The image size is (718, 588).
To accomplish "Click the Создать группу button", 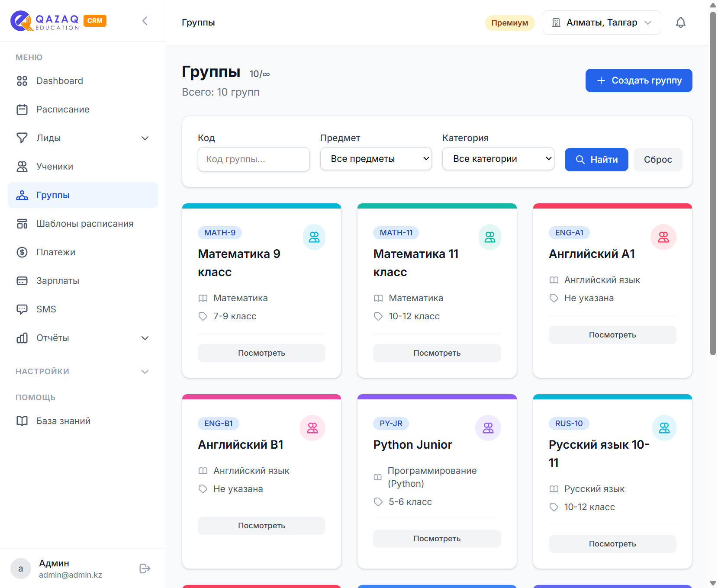I will click(639, 80).
